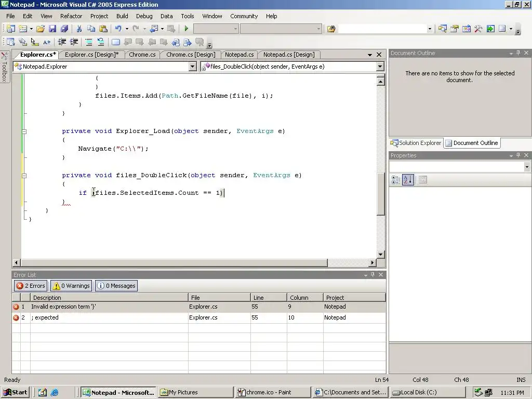
Task: Open the Refactor menu
Action: pos(71,16)
